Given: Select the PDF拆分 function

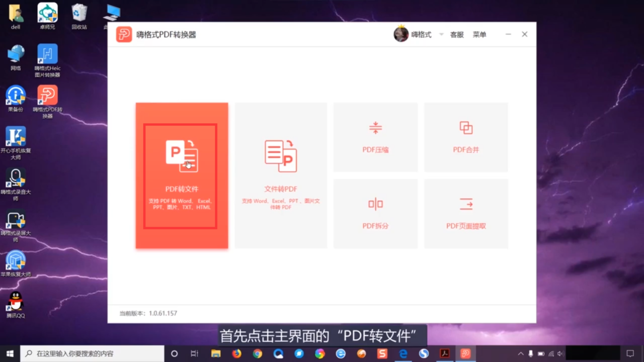Looking at the screenshot, I should [375, 213].
